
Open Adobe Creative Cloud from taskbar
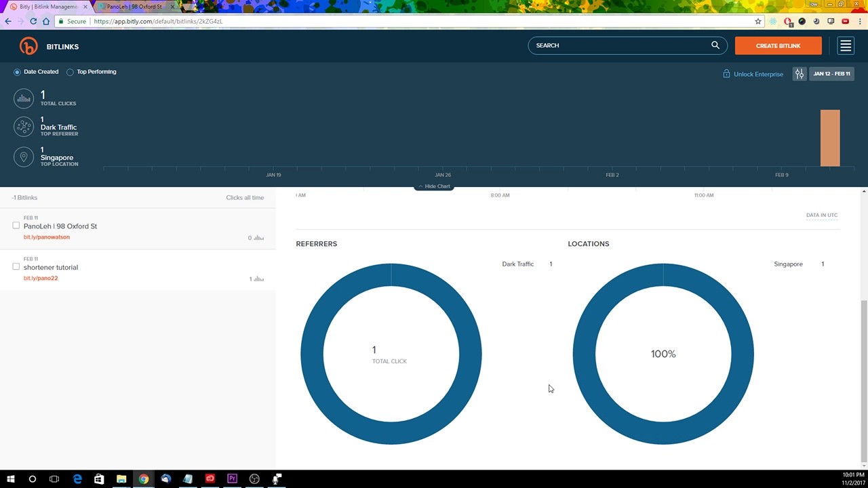tap(210, 479)
